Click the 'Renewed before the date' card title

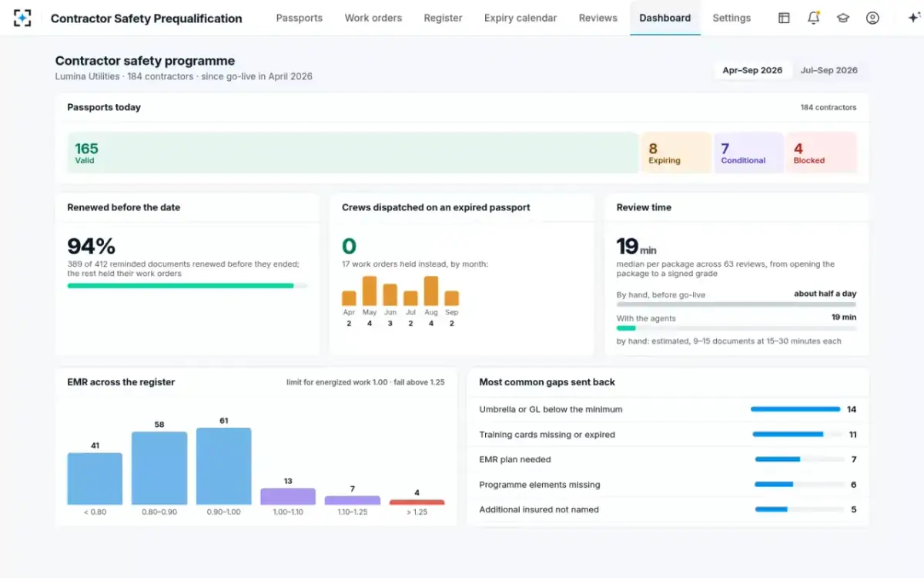(x=124, y=207)
